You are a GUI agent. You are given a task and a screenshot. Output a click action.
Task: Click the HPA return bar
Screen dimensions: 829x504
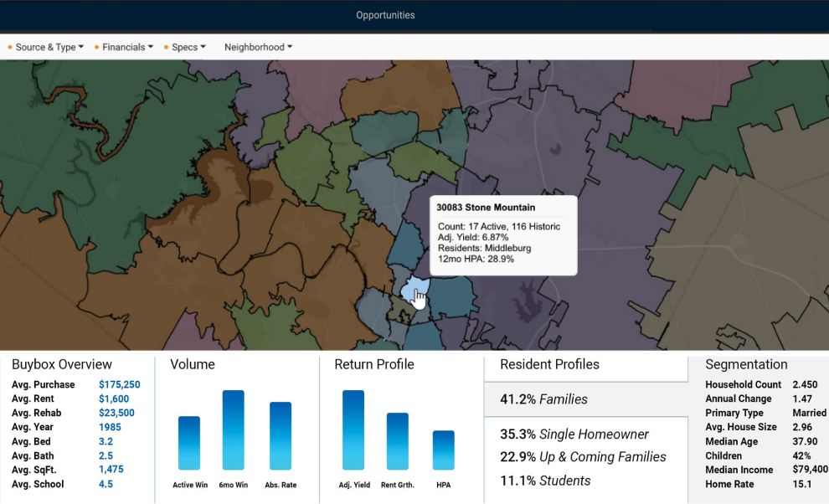(x=444, y=450)
